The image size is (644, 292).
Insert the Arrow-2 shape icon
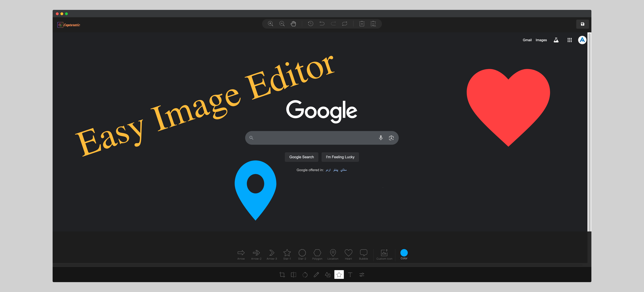coord(256,254)
